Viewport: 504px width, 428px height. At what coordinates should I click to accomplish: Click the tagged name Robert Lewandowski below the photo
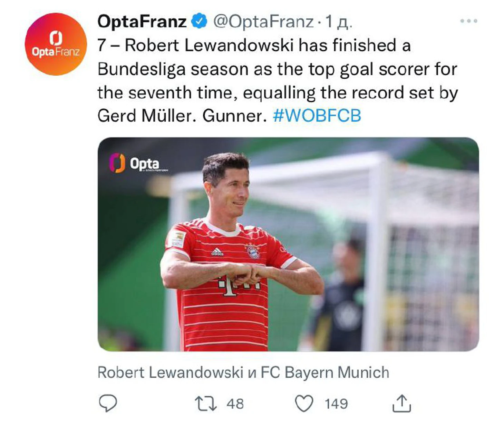coord(170,372)
